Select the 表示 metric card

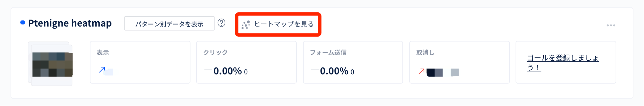tap(140, 62)
